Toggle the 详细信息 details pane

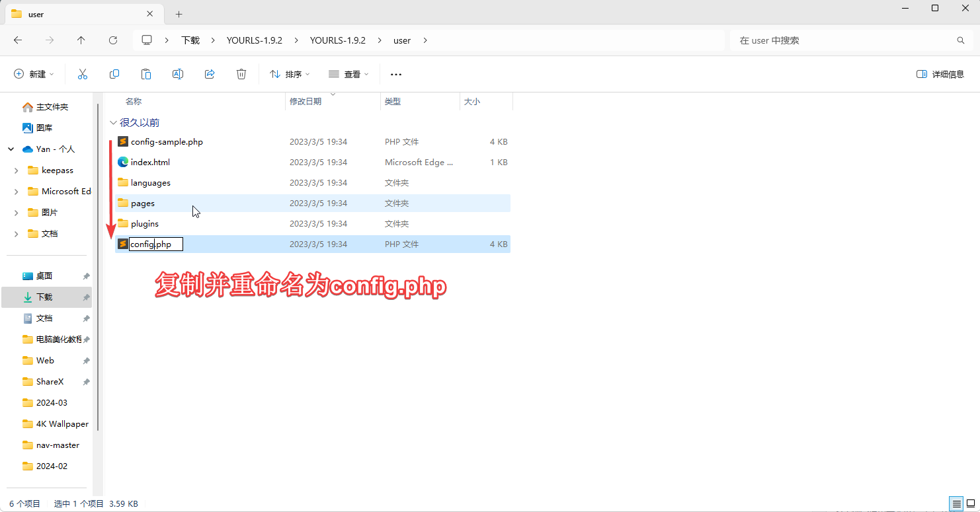pos(940,74)
